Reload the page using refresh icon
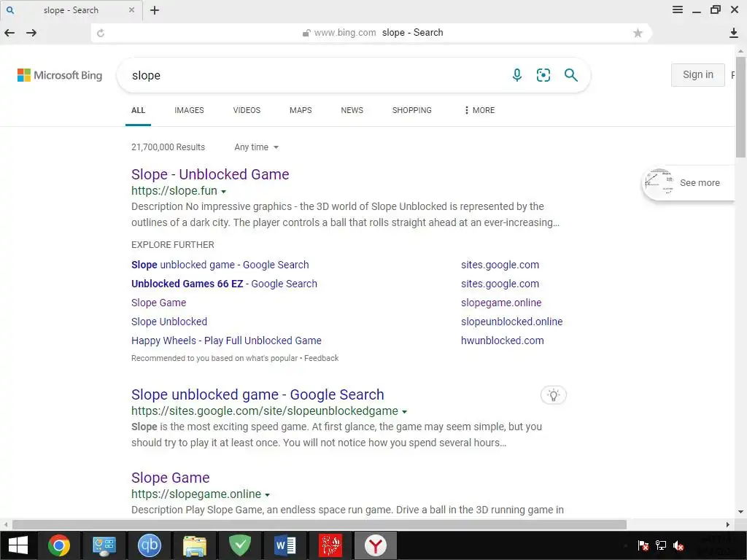The height and width of the screenshot is (560, 747). 101,33
